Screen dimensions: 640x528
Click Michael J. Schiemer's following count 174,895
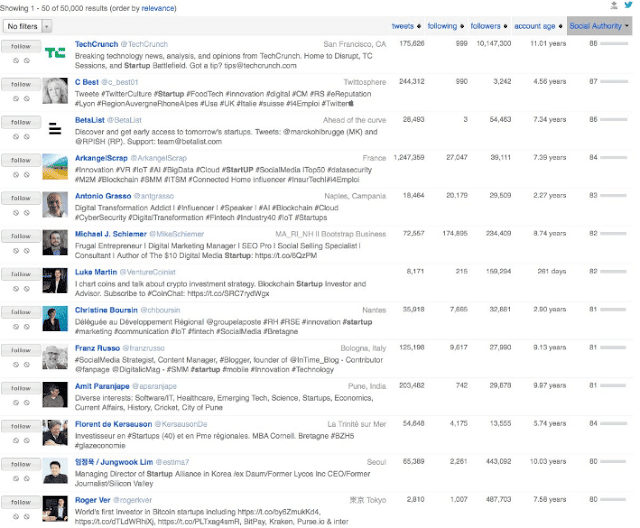[455, 233]
